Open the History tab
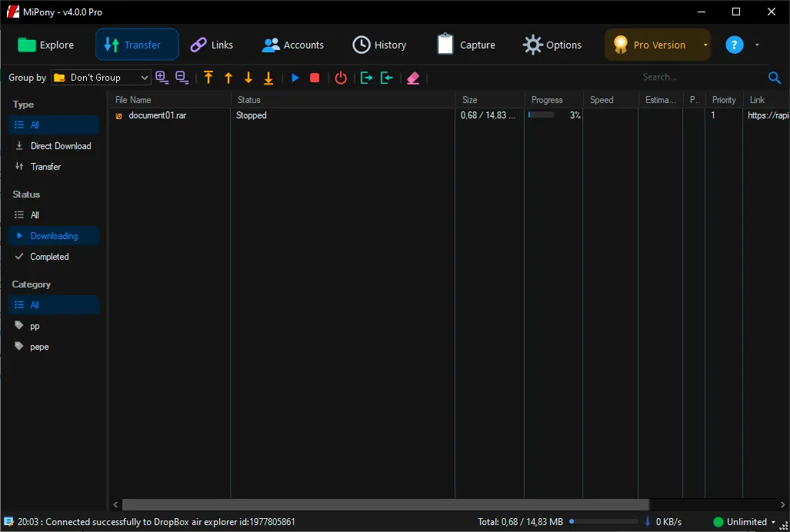The width and height of the screenshot is (790, 532). click(x=379, y=45)
